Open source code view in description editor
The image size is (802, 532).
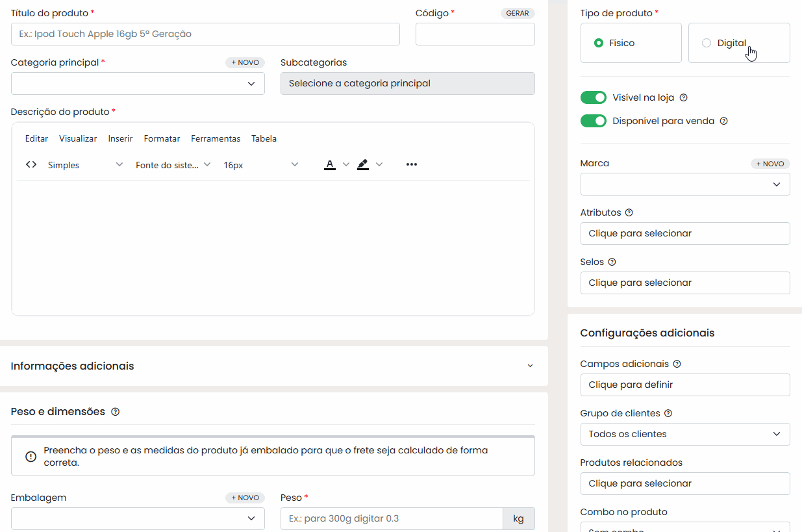(31, 165)
